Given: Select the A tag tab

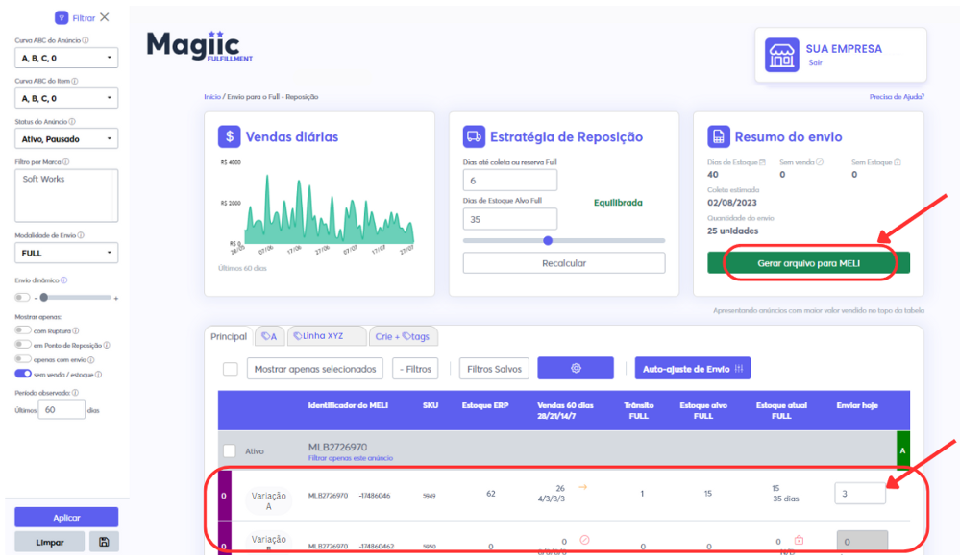Looking at the screenshot, I should coord(269,336).
